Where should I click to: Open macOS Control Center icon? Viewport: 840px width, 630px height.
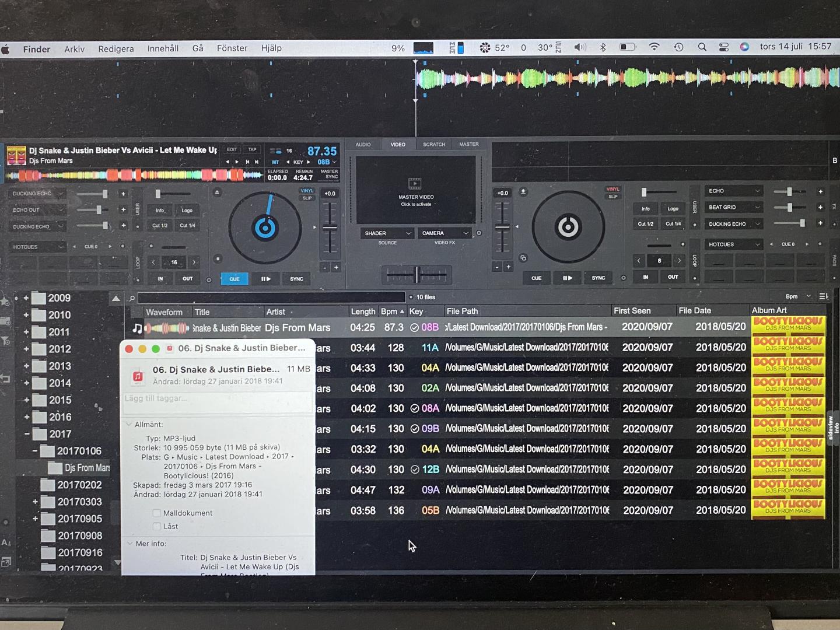pyautogui.click(x=723, y=47)
